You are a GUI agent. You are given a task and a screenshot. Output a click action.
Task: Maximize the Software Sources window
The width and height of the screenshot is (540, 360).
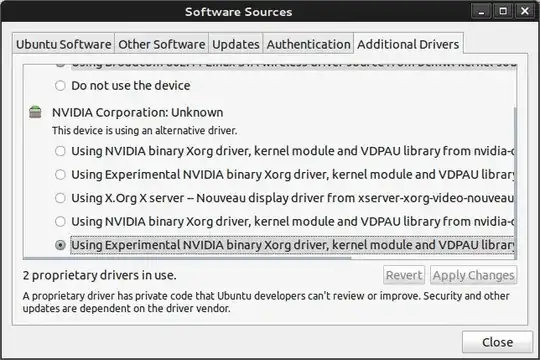[503, 11]
